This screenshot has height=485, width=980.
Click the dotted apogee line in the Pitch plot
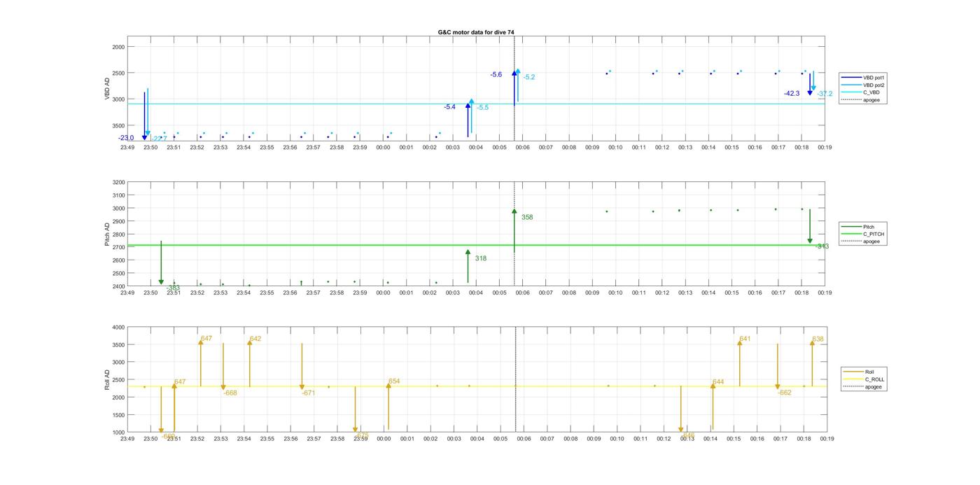pos(514,234)
